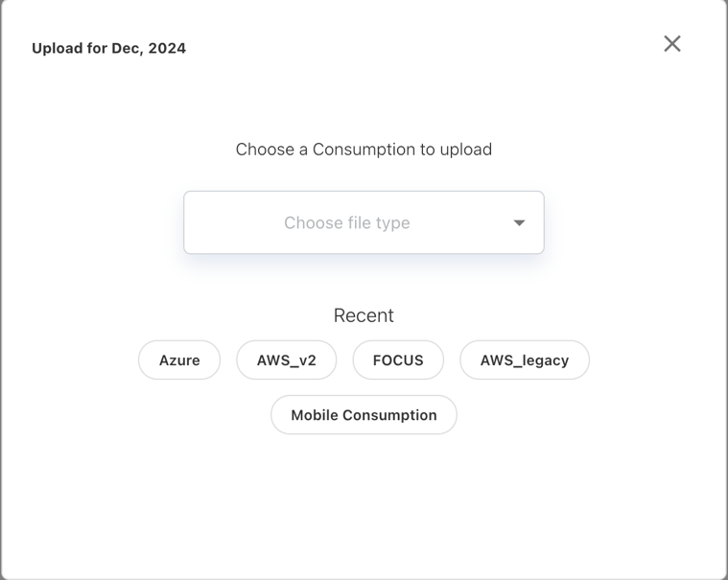Click inside the file type combo box
728x580 pixels.
(x=364, y=222)
